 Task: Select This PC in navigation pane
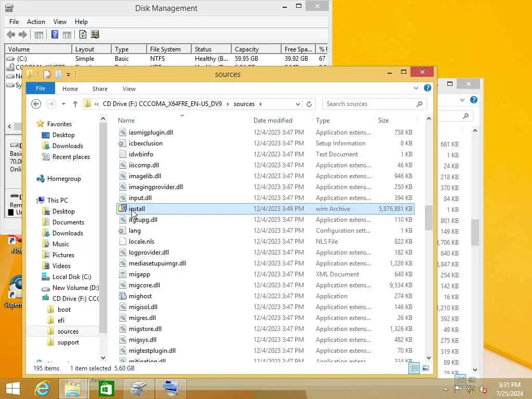(x=57, y=200)
